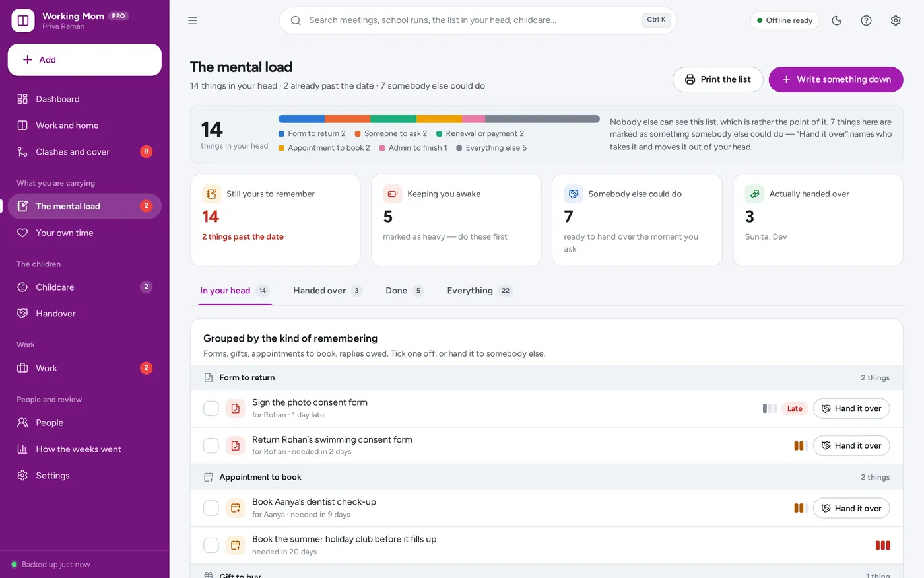Open Clashes and cover in sidebar
The height and width of the screenshot is (578, 924).
pyautogui.click(x=84, y=152)
